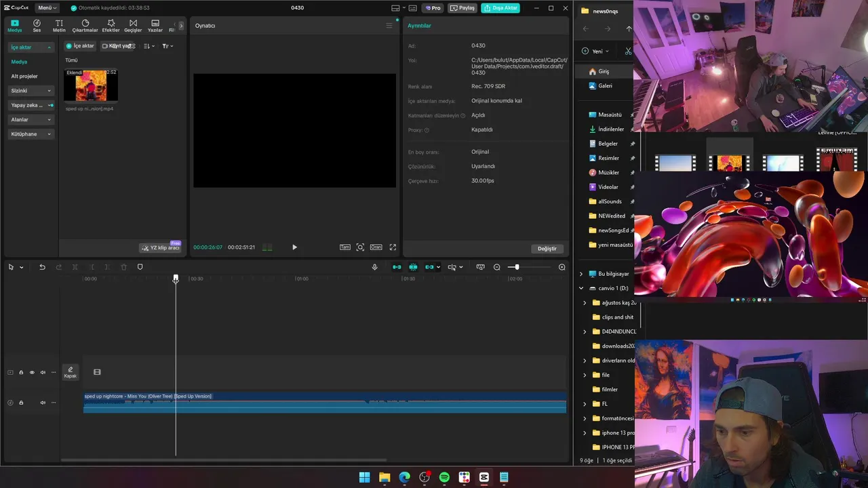Switch to the Çıkartmalar tab
Screen dimensions: 868x488
pos(85,26)
